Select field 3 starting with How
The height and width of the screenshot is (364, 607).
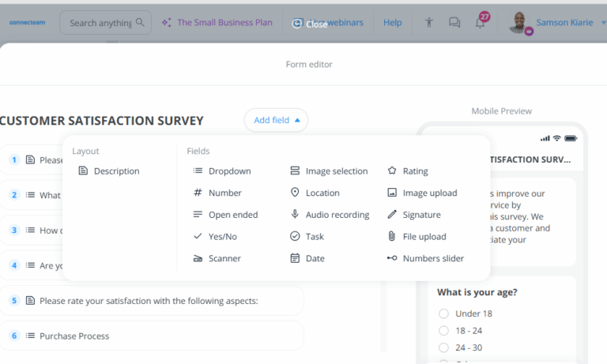click(x=32, y=230)
